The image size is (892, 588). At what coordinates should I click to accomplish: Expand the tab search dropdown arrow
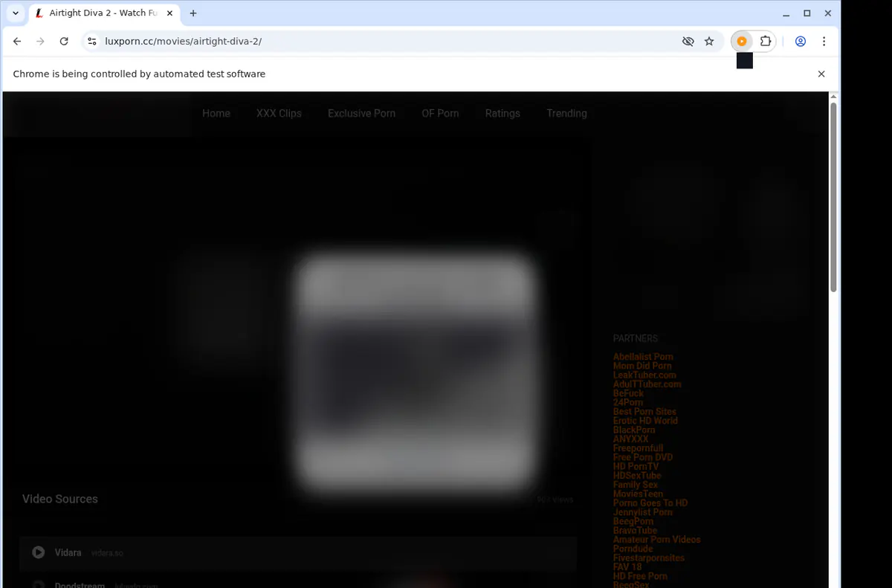click(16, 13)
